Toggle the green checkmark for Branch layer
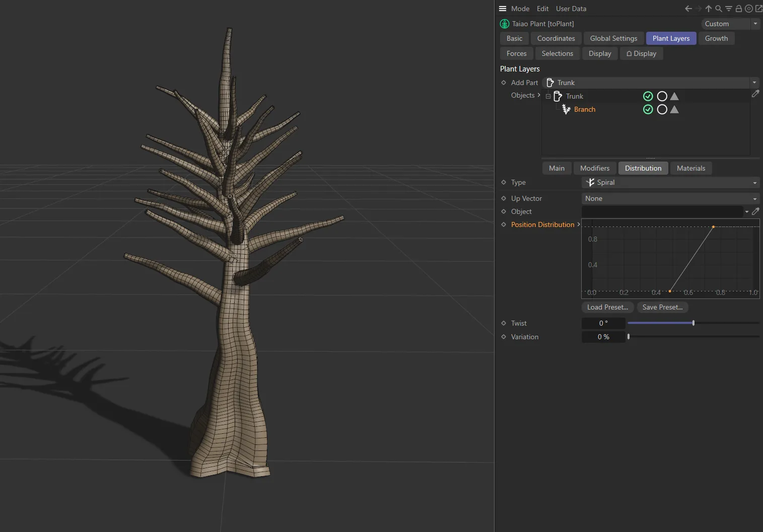Viewport: 763px width, 532px height. pos(648,110)
